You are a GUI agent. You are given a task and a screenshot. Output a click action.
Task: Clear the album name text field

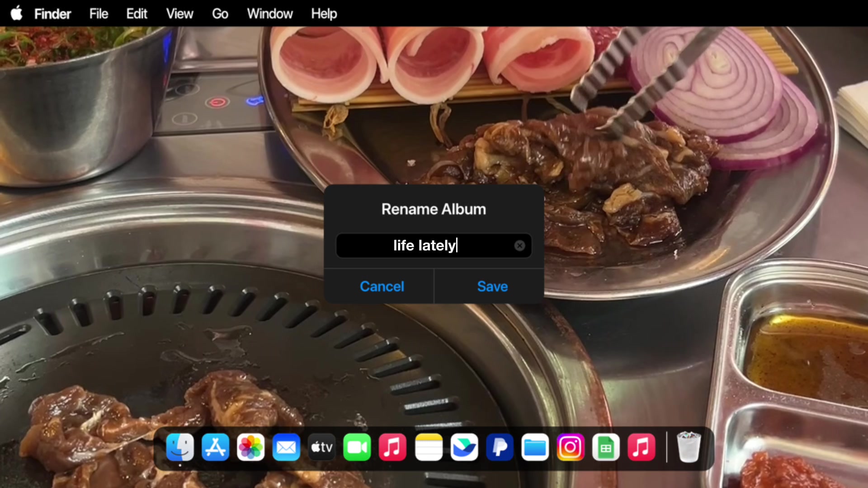pos(520,245)
